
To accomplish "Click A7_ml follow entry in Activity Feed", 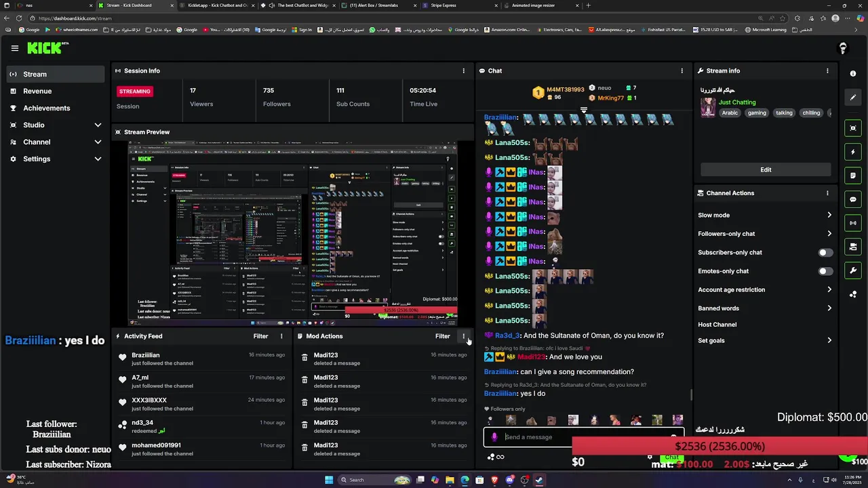I will [202, 382].
